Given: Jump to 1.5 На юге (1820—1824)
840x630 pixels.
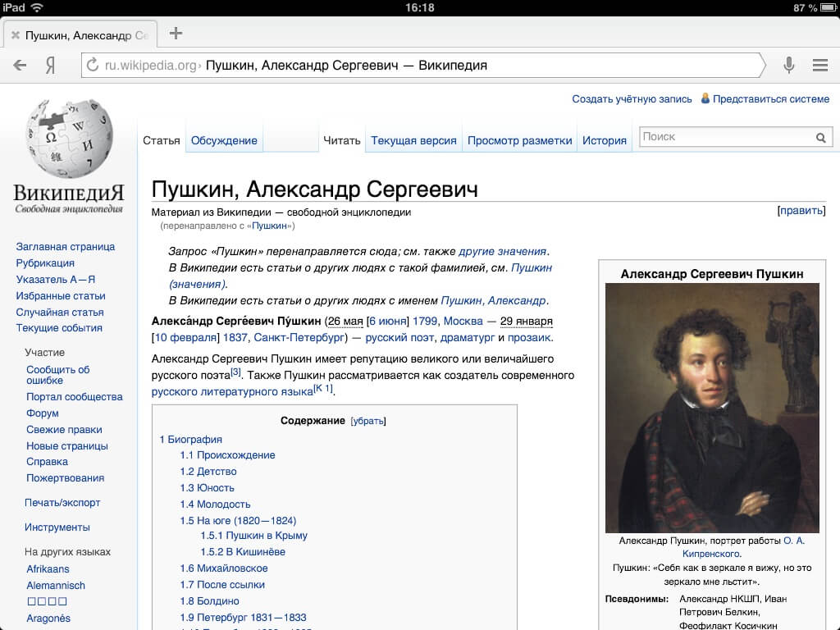Looking at the screenshot, I should pos(239,521).
